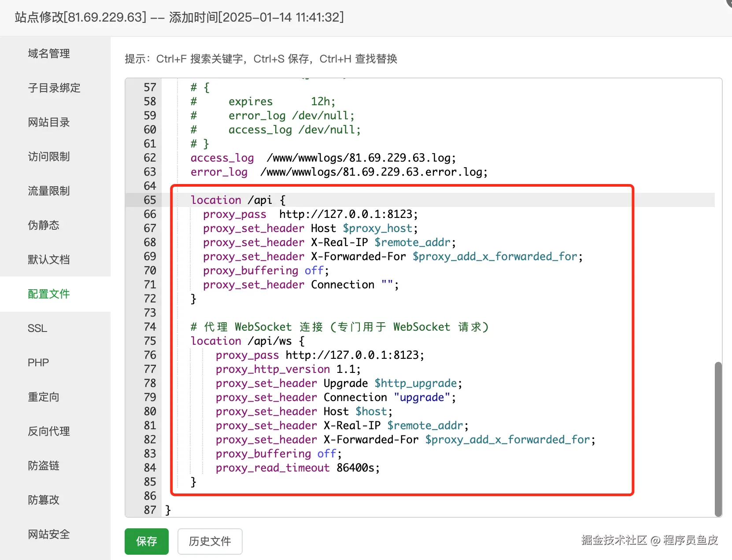Image resolution: width=732 pixels, height=560 pixels.
Task: Open the 重定向 tab
Action: click(x=44, y=397)
